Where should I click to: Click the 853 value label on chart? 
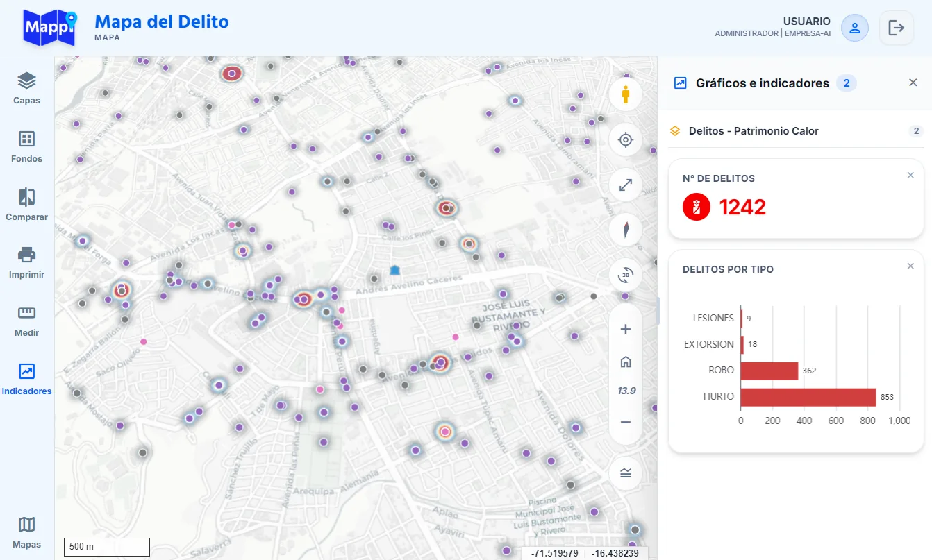887,397
